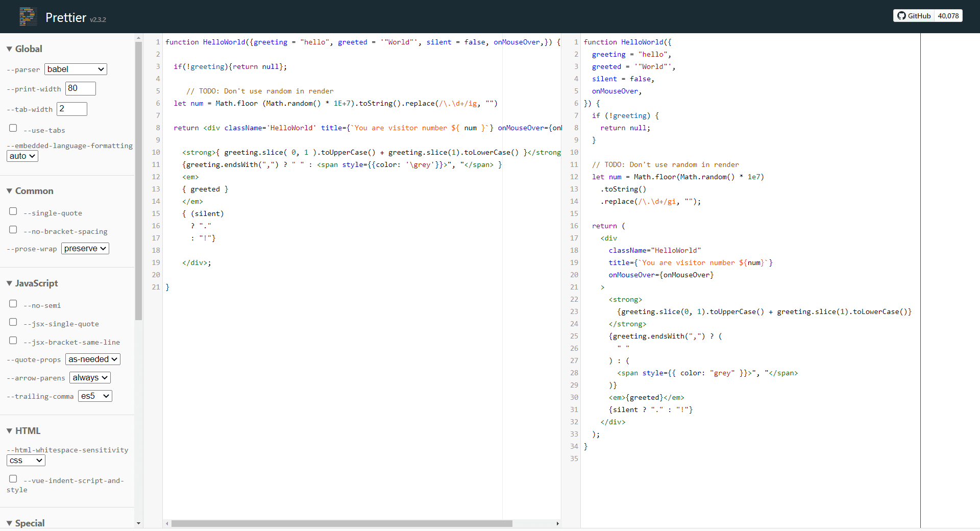Screen dimensions: 980x531
Task: Collapse the HTML options section
Action: click(x=23, y=431)
